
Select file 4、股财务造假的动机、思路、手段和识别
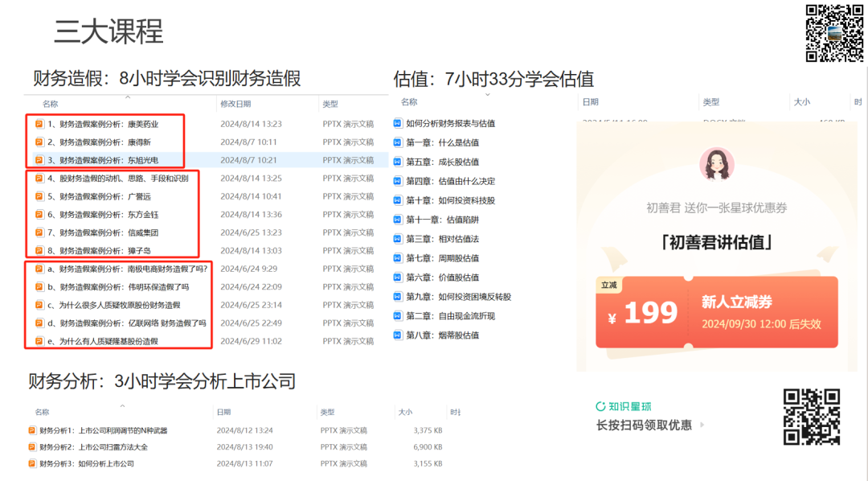117,179
